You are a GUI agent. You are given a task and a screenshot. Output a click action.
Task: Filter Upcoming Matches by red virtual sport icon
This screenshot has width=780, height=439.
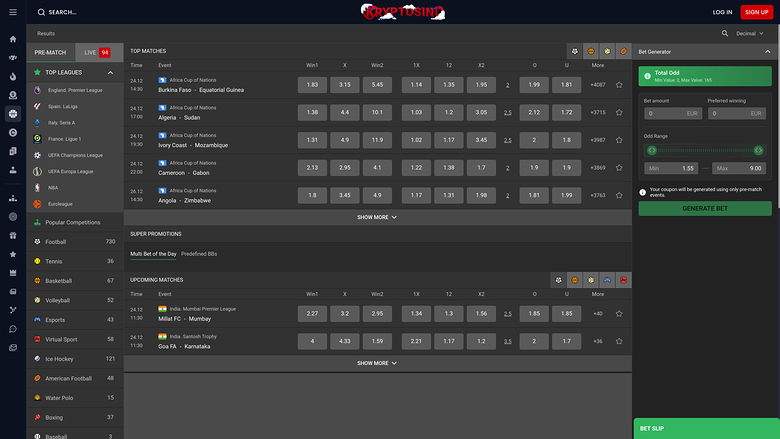(x=623, y=280)
